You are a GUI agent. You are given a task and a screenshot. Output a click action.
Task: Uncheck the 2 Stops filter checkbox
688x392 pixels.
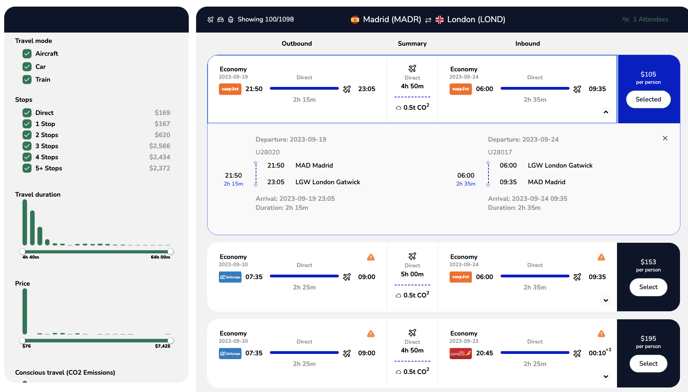tap(27, 135)
